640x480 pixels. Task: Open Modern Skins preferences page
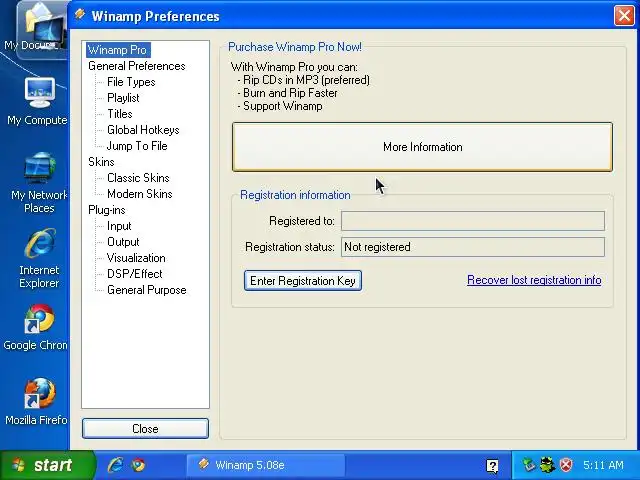pyautogui.click(x=140, y=194)
